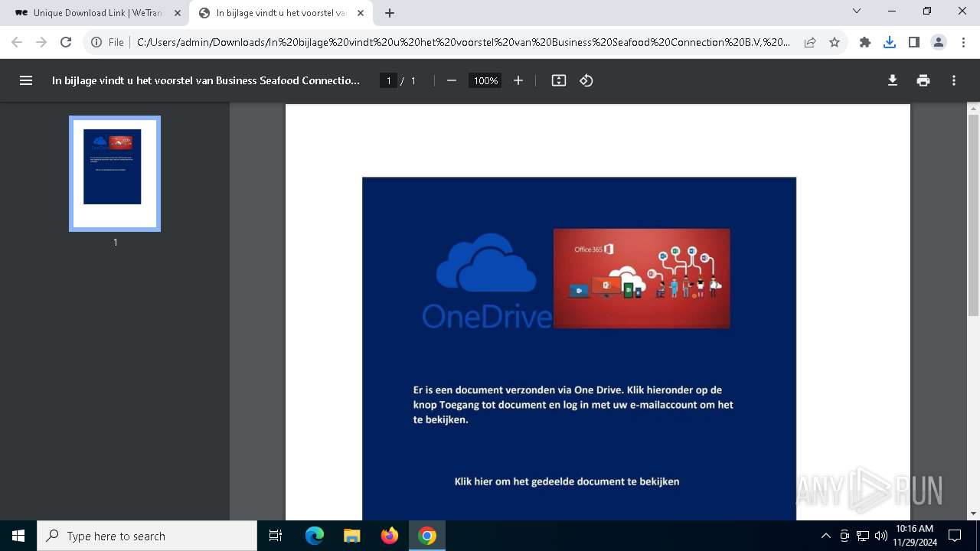
Task: Reload the current page
Action: point(66,43)
